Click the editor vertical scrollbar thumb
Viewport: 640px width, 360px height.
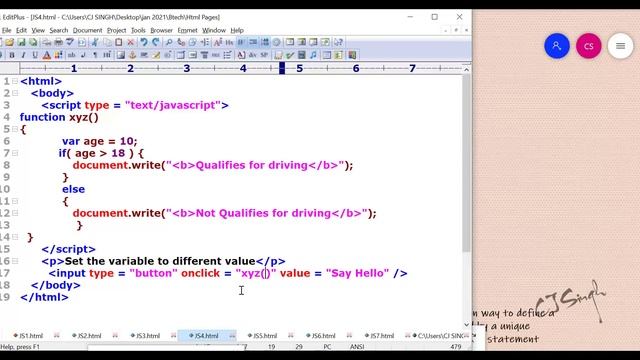(467, 163)
